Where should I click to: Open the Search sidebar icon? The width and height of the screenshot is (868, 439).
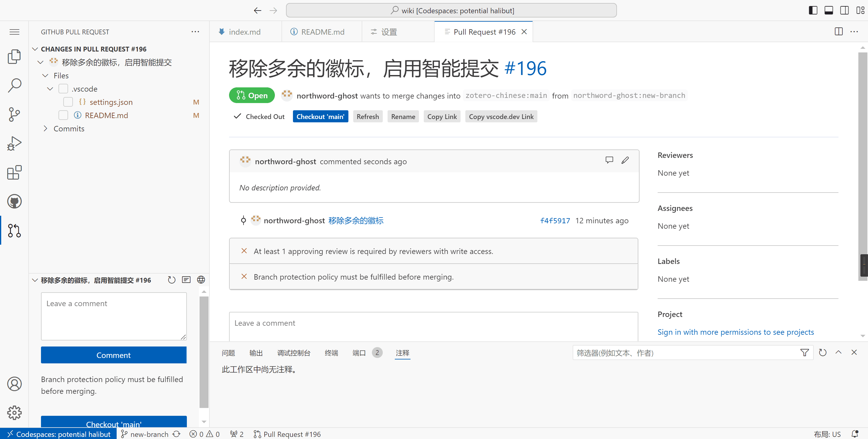pyautogui.click(x=14, y=85)
